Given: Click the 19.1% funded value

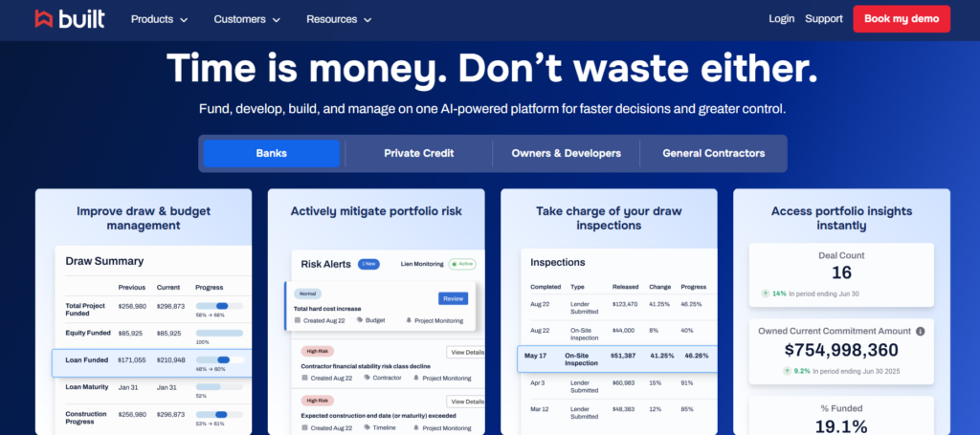Looking at the screenshot, I should tap(841, 427).
